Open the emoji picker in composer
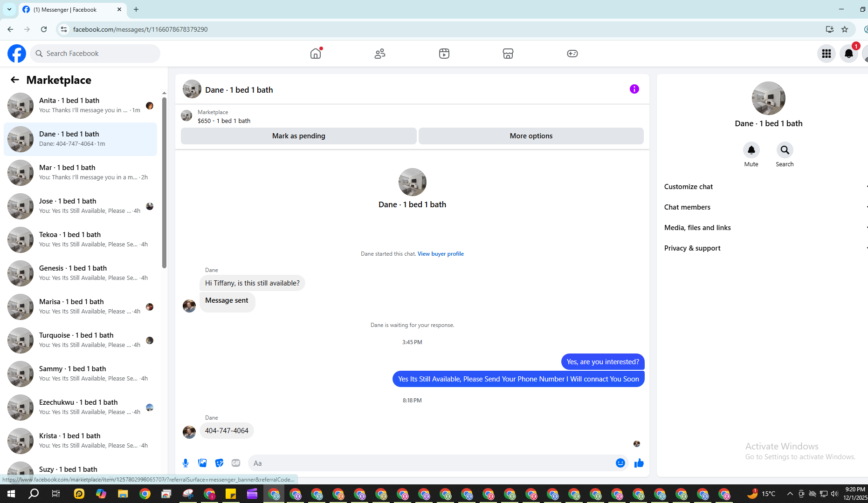The height and width of the screenshot is (503, 868). pyautogui.click(x=620, y=463)
